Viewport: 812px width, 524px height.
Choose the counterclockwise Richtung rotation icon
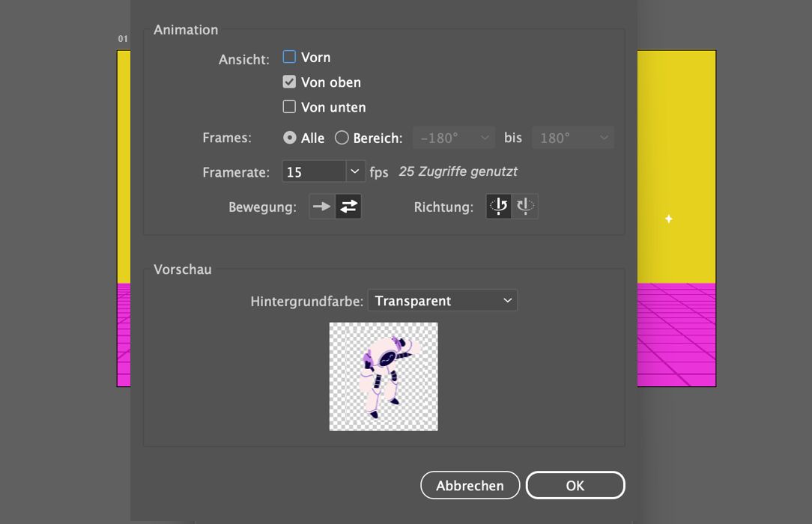498,207
